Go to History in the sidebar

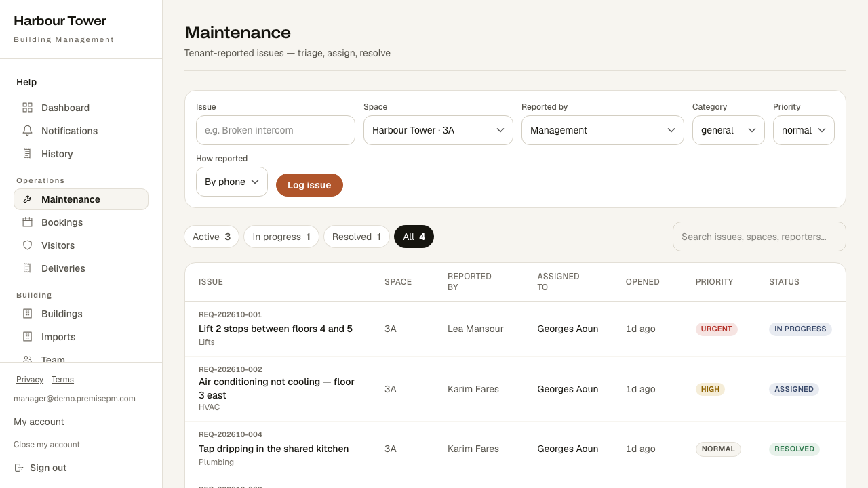(x=81, y=154)
